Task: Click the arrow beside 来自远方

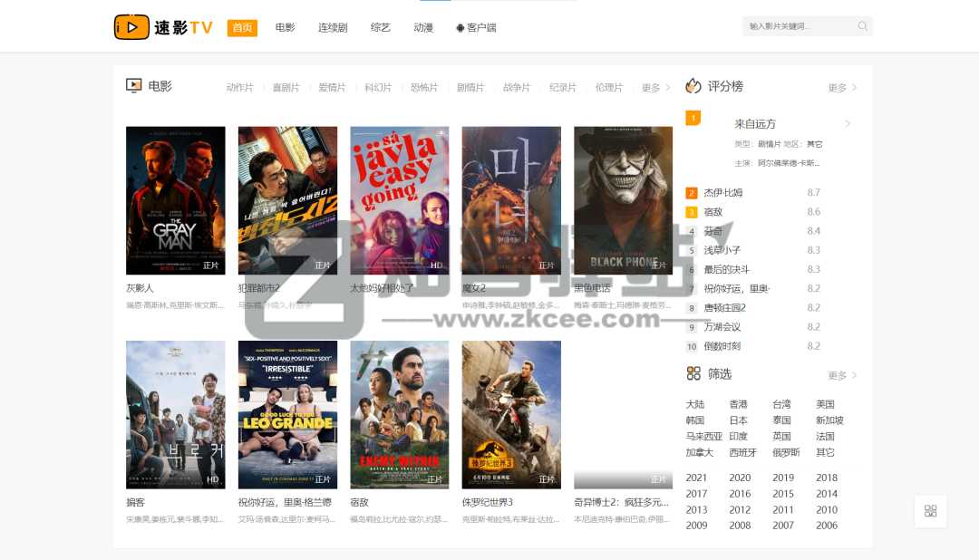Action: (848, 124)
